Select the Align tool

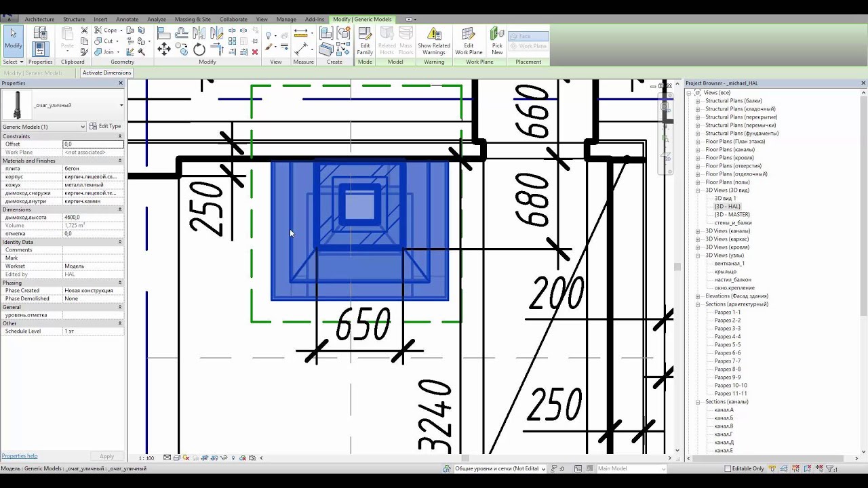click(163, 33)
